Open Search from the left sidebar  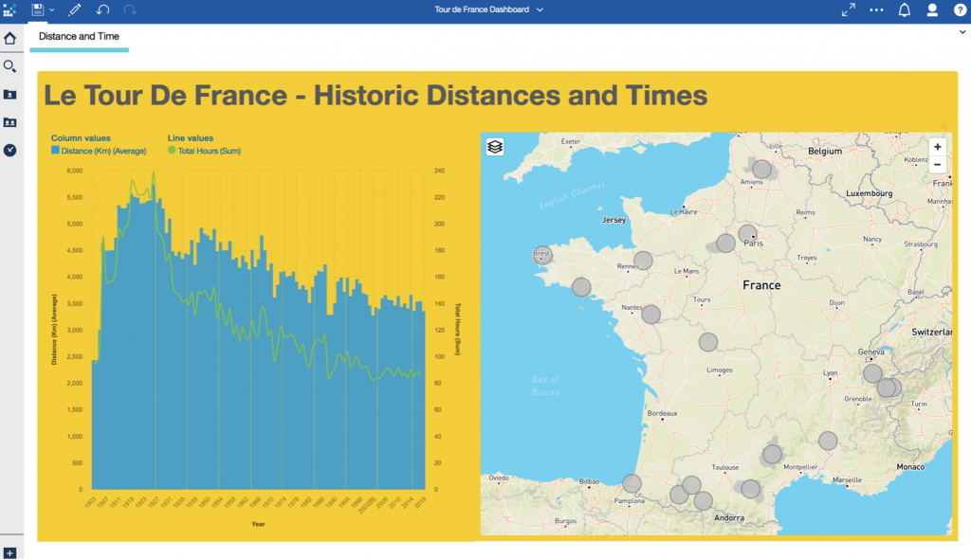pos(9,66)
